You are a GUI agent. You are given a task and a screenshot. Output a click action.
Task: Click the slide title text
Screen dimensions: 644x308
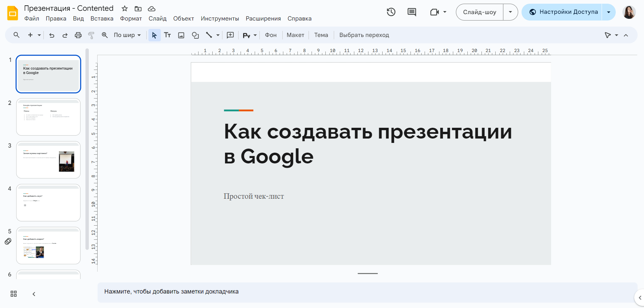368,144
